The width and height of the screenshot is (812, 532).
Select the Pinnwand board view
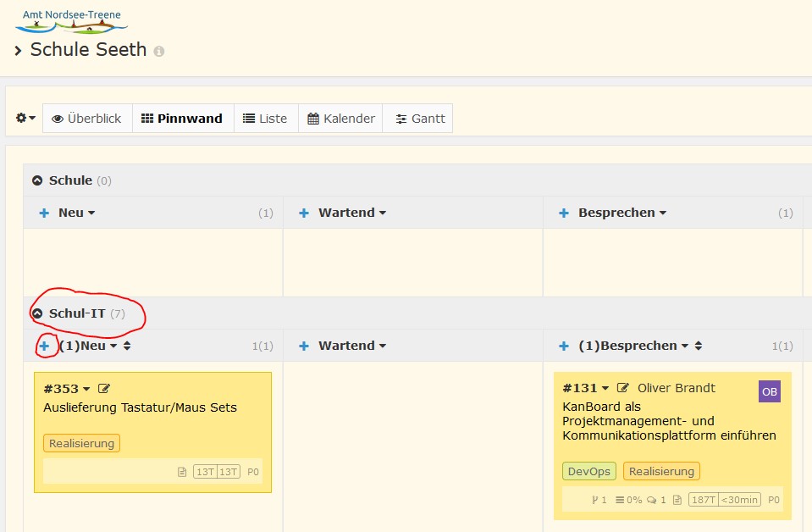181,119
